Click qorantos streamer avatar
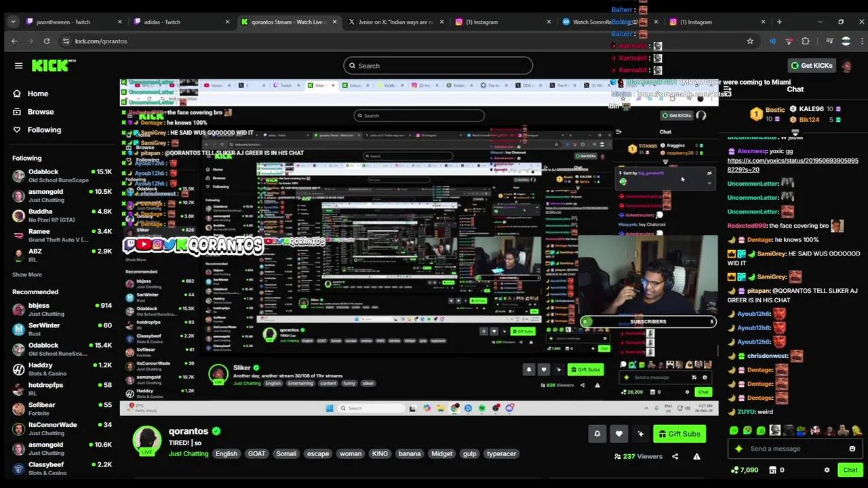Viewport: 868px width, 488px height. (146, 441)
